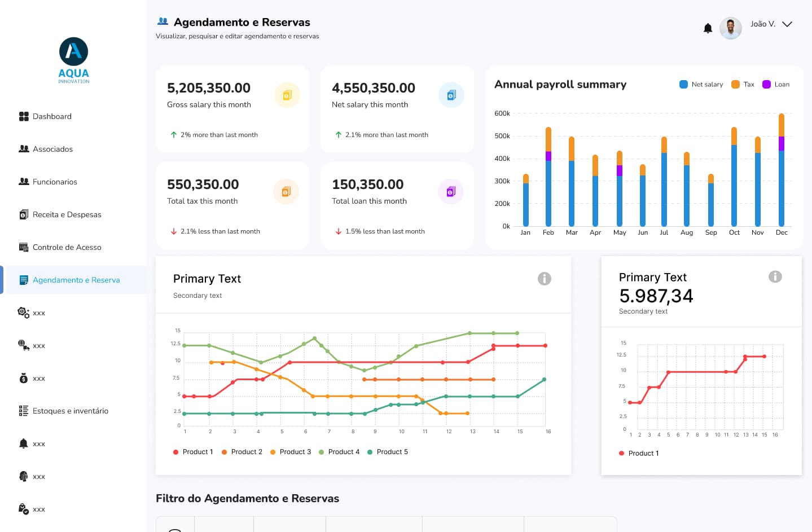Select Agendamento e Reserva sidebar entry
This screenshot has width=812, height=532.
pyautogui.click(x=76, y=280)
